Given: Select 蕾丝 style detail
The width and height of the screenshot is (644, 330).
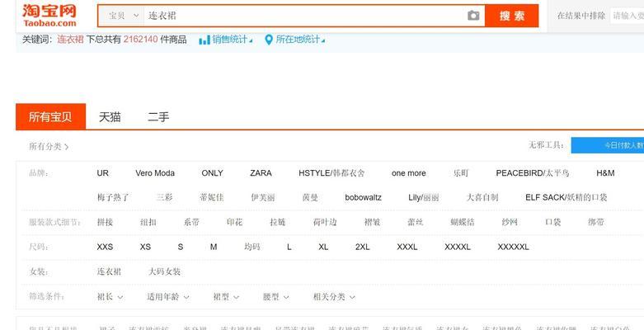Looking at the screenshot, I should coord(416,222).
